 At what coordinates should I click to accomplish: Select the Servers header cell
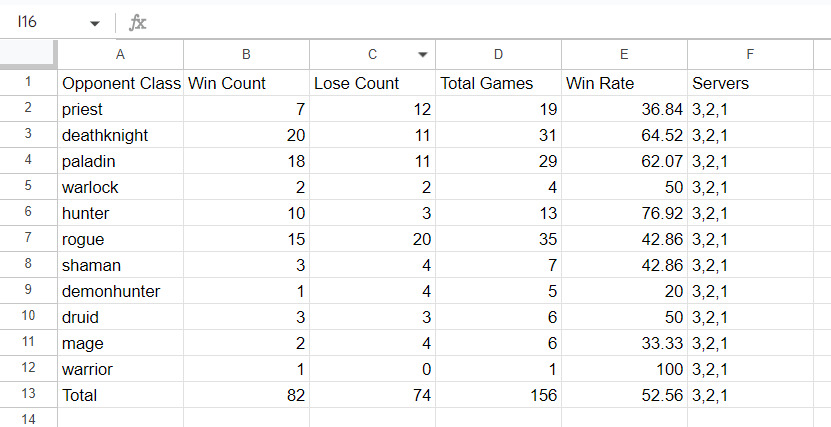[750, 83]
